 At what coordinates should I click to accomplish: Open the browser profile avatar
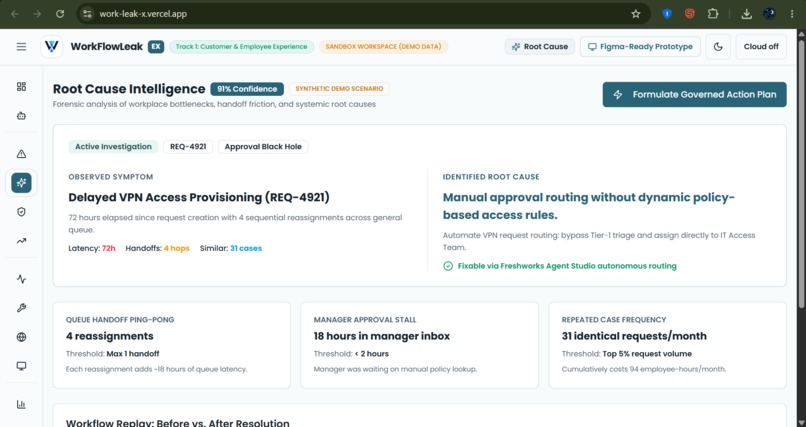coord(769,14)
